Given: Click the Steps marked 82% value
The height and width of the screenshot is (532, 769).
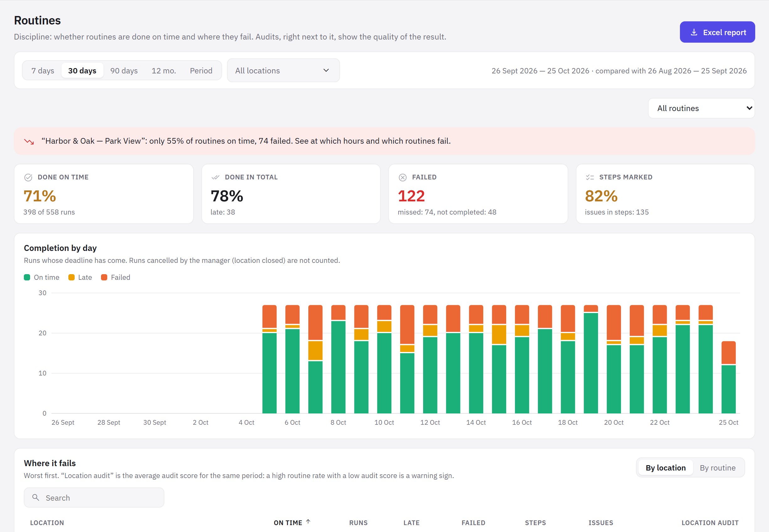Looking at the screenshot, I should pos(601,196).
